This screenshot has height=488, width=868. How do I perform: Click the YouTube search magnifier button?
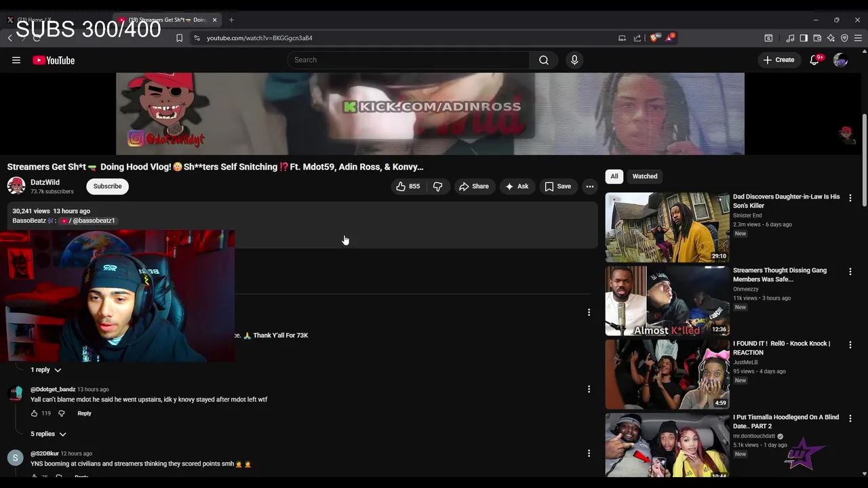(544, 60)
